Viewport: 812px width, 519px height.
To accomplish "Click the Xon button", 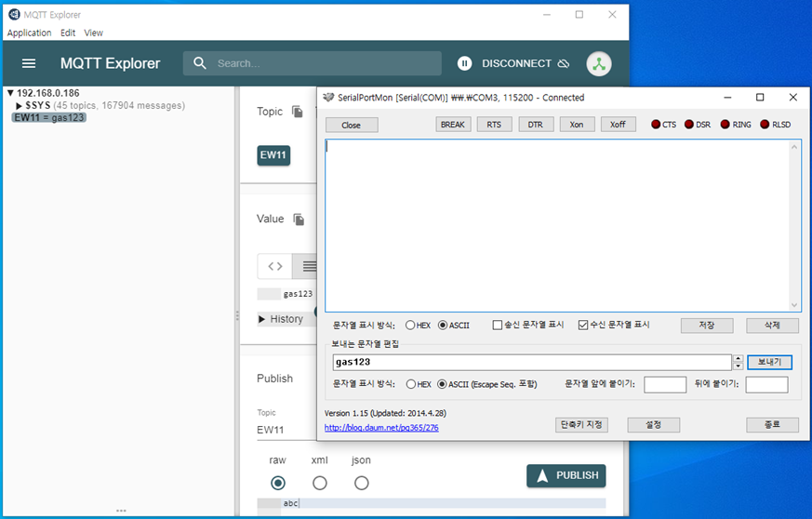I will click(x=577, y=125).
